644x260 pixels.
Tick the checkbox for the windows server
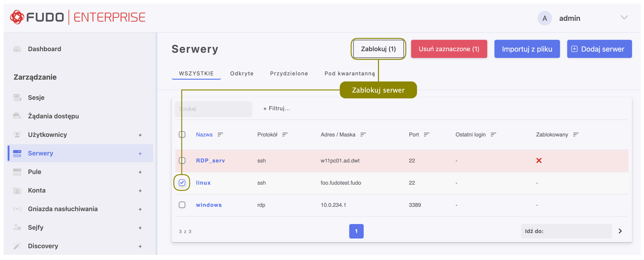[x=182, y=205]
